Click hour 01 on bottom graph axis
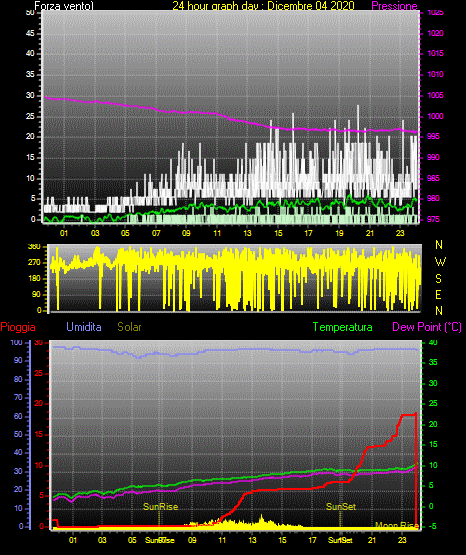 (73, 540)
